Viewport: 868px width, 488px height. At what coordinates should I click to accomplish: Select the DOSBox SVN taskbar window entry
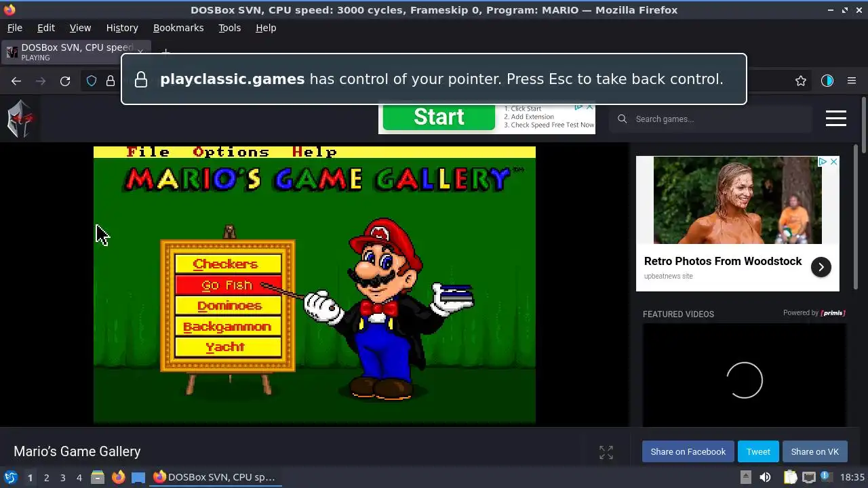click(x=214, y=477)
